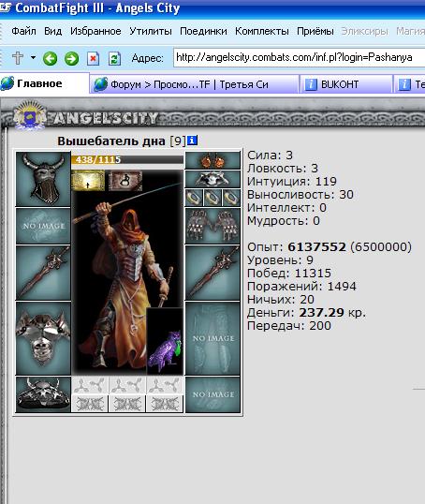Open the Файл menu

(x=23, y=31)
